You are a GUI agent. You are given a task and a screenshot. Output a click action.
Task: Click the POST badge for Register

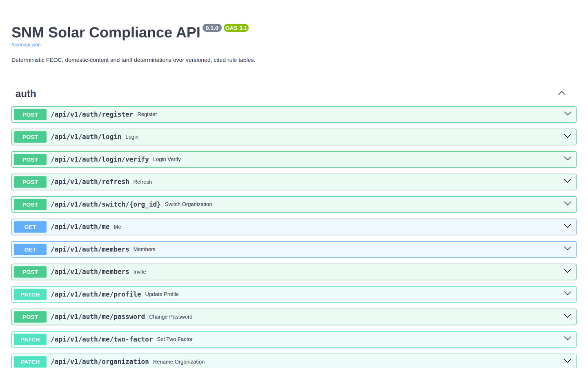coord(30,114)
